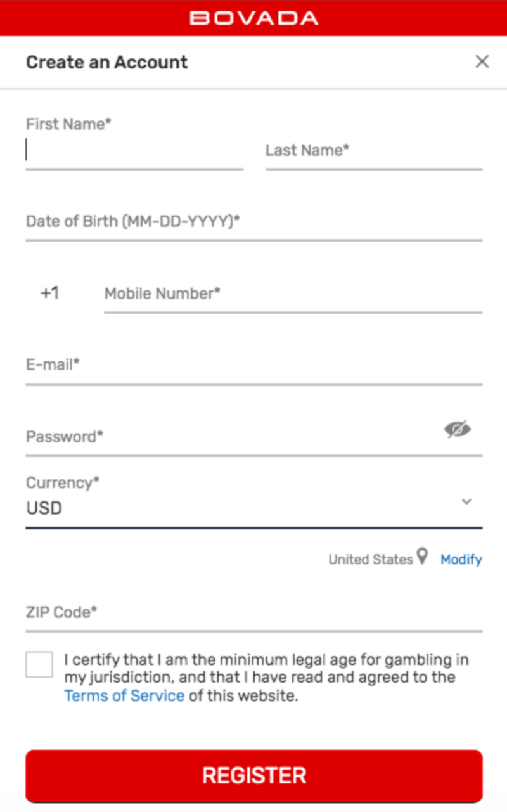Open the USD currency selection

254,501
